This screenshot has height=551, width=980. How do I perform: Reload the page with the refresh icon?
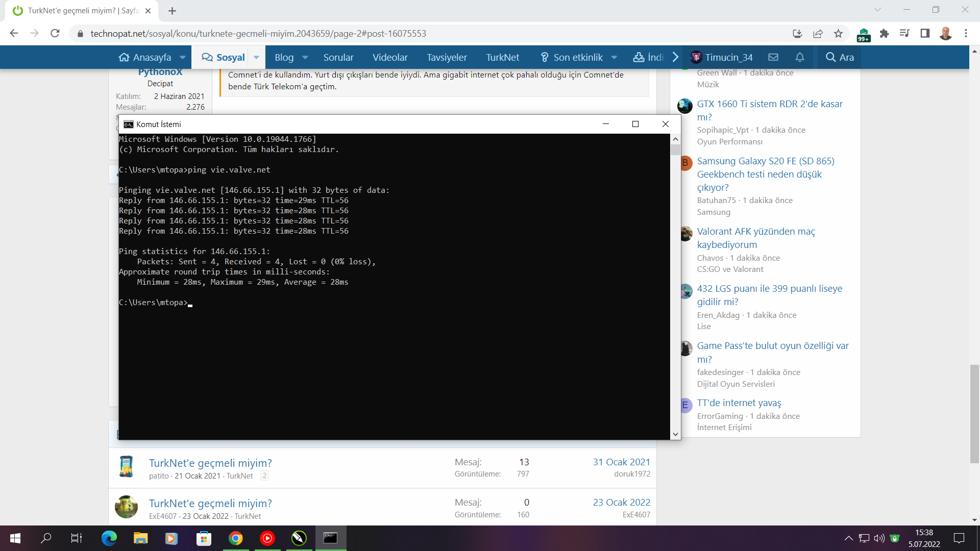(55, 34)
